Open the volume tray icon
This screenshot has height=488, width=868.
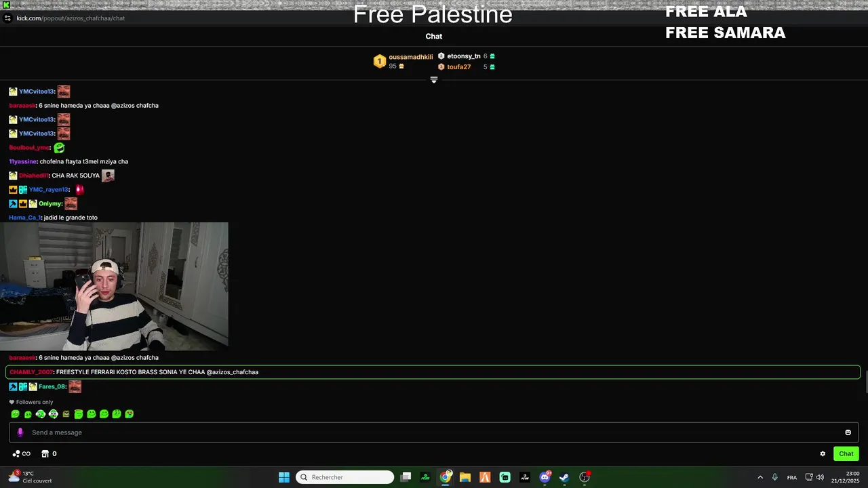pos(821,477)
